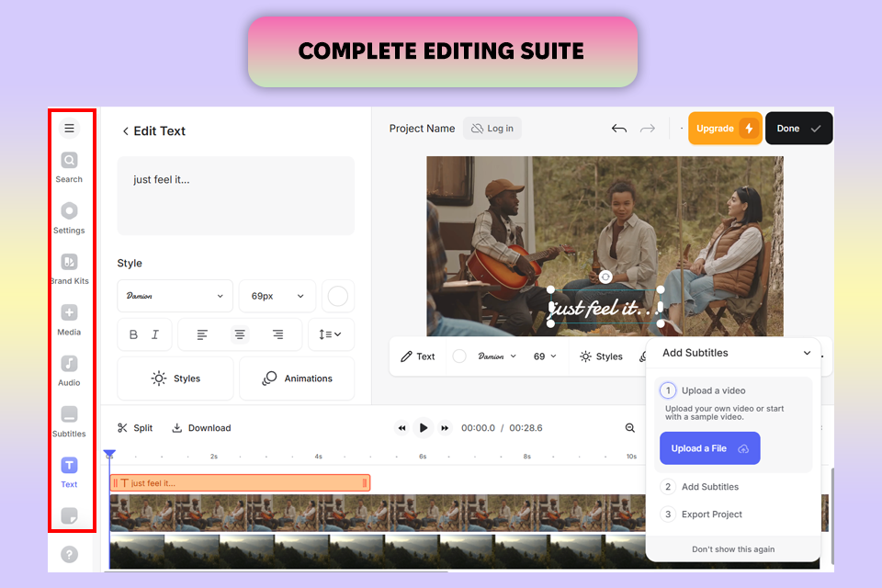This screenshot has height=588, width=882.
Task: Open the Damion font dropdown in Style panel
Action: click(175, 296)
